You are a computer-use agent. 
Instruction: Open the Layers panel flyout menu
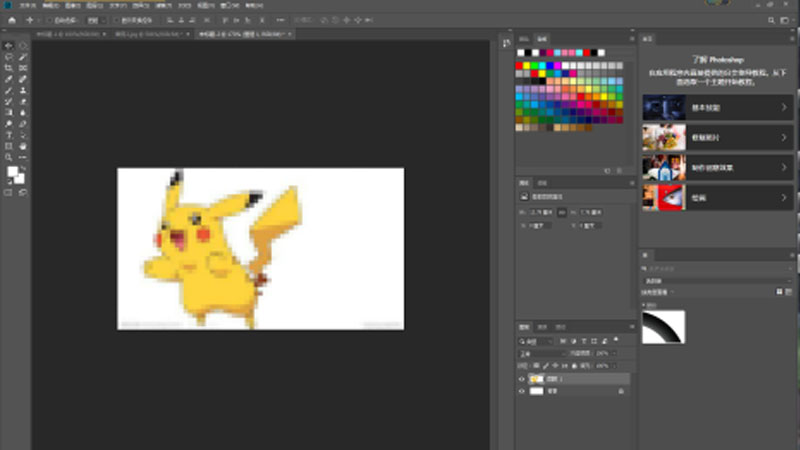coord(632,327)
